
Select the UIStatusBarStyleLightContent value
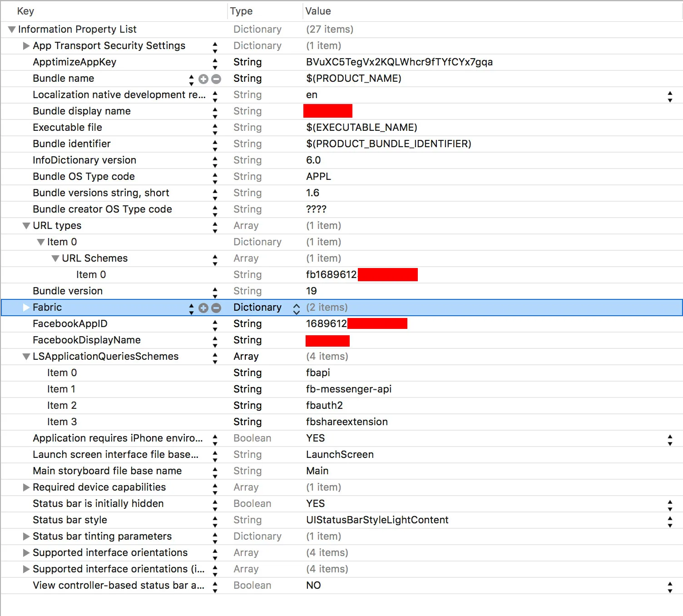(x=377, y=520)
